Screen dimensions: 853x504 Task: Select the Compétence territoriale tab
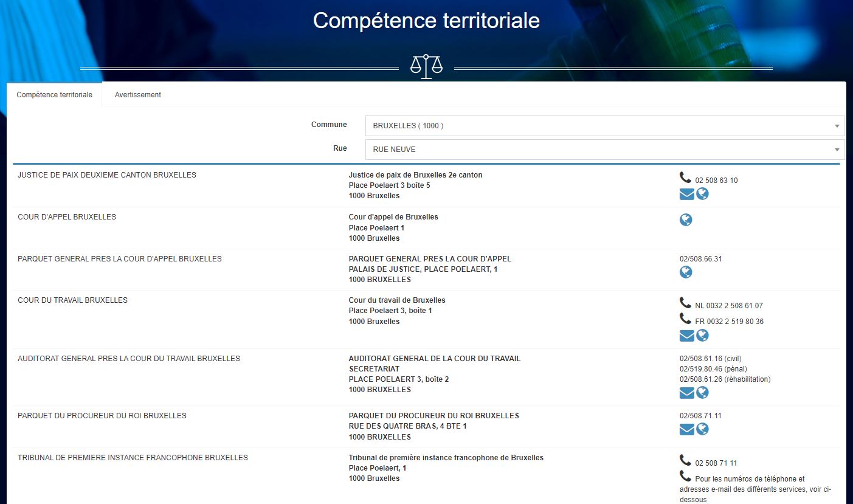(54, 95)
